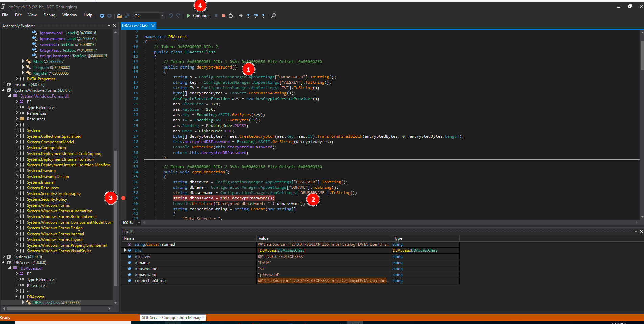Screen dimensions: 644x324
Task: Select the DVTA.Properties namespace
Action: tap(41, 79)
